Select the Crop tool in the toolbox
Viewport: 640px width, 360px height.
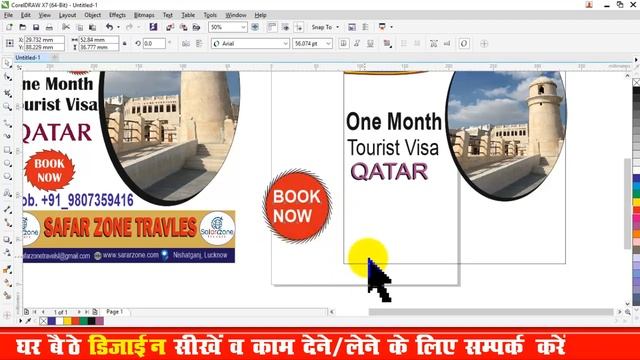click(7, 93)
